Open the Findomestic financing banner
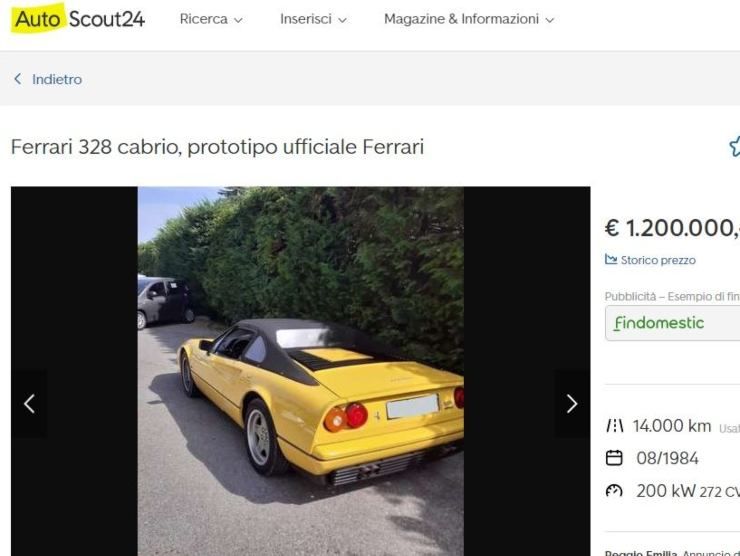The height and width of the screenshot is (556, 740). (x=673, y=323)
